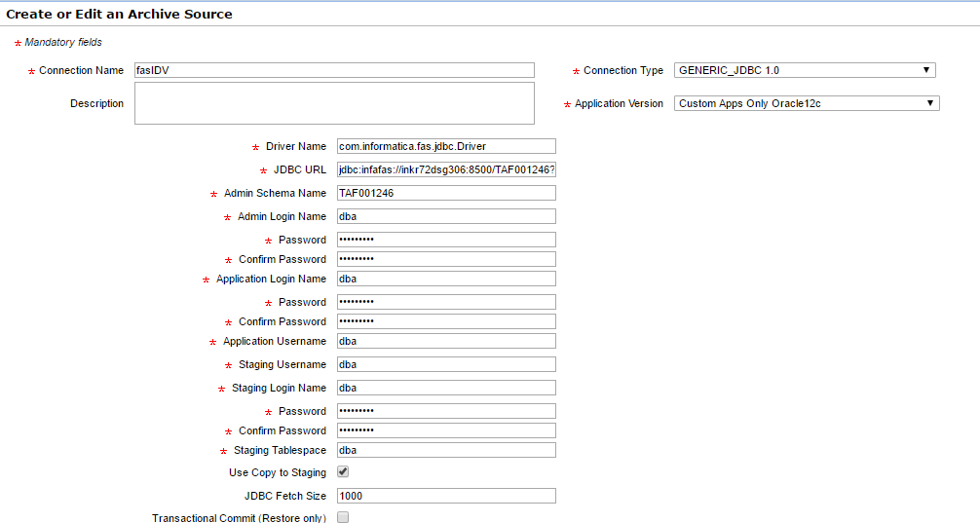Select the Driver Name input field
The image size is (980, 523).
click(445, 146)
